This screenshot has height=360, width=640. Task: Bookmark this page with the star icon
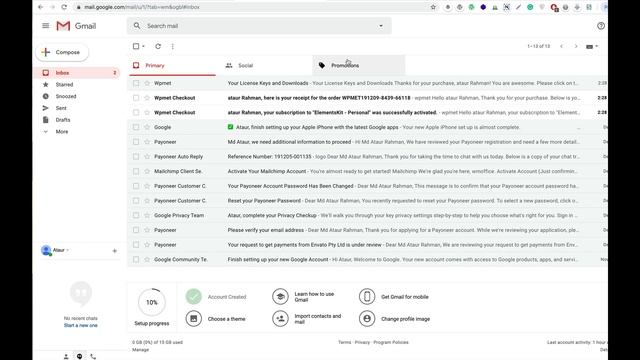433,7
